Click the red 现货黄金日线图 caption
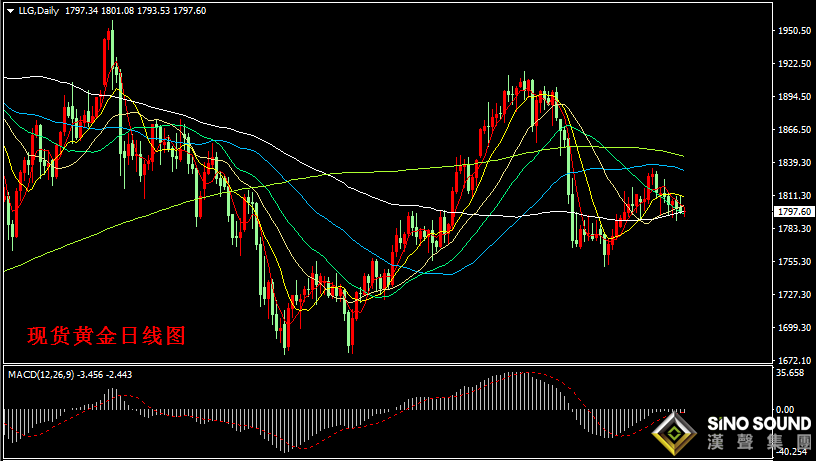The height and width of the screenshot is (461, 816). pyautogui.click(x=106, y=336)
